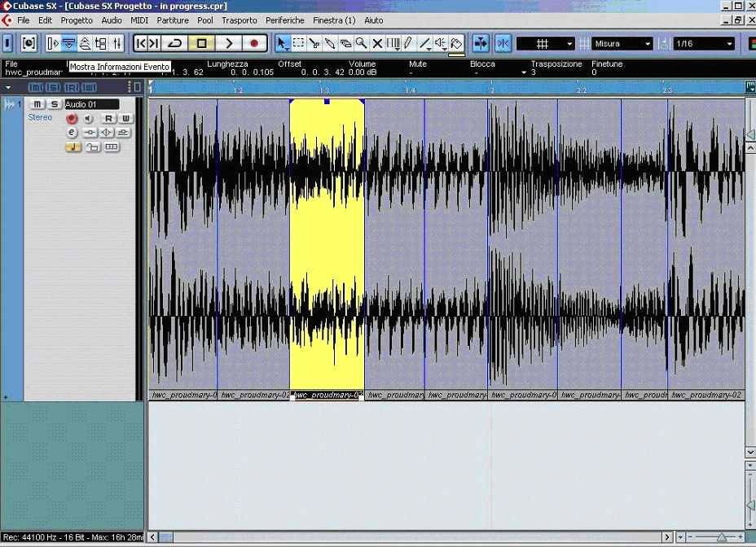Mute the Audio 01 track
756x547 pixels.
37,104
